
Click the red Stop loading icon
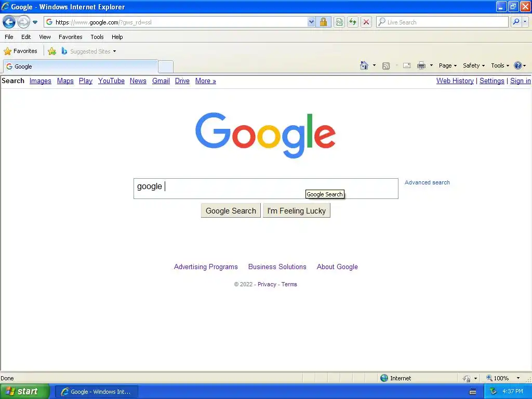click(366, 22)
